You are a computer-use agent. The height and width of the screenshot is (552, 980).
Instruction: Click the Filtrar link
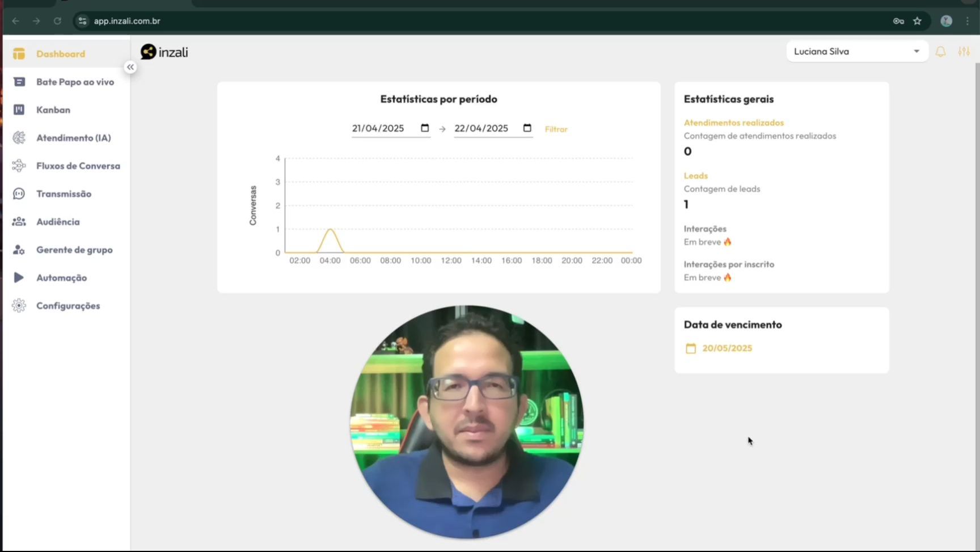(556, 129)
